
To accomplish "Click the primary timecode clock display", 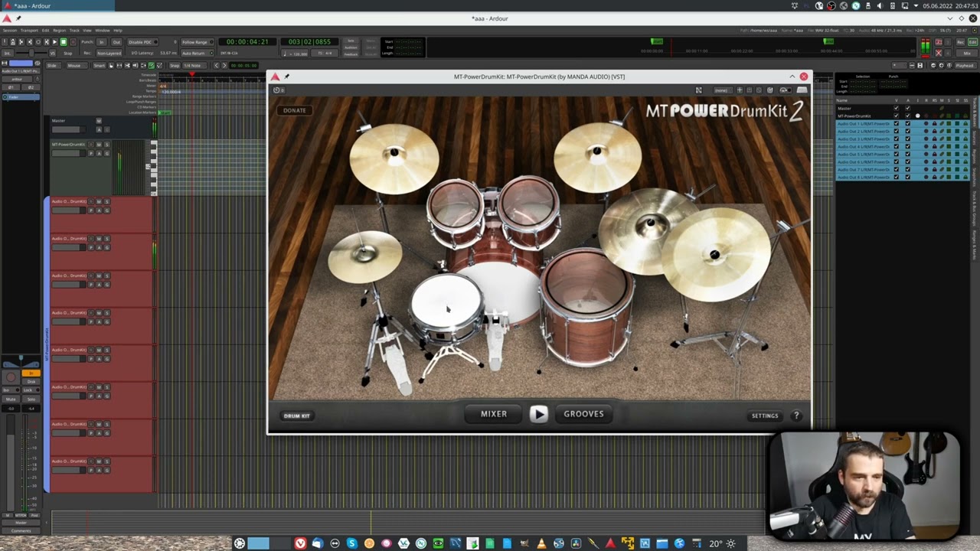I will pos(247,42).
